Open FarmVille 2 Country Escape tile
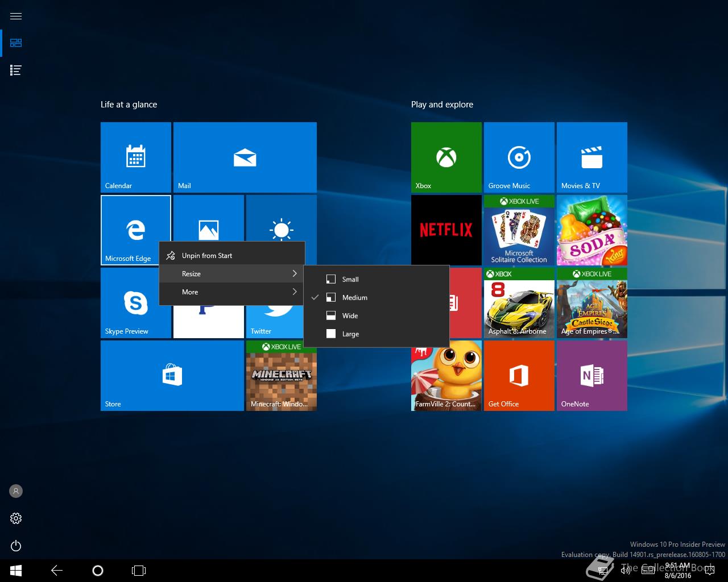728x582 pixels. [446, 378]
